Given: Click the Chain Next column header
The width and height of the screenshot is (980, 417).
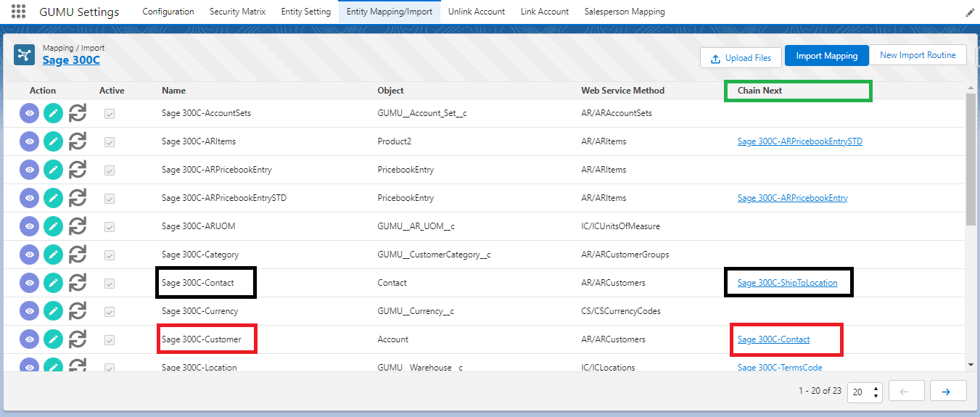Looking at the screenshot, I should click(x=759, y=91).
